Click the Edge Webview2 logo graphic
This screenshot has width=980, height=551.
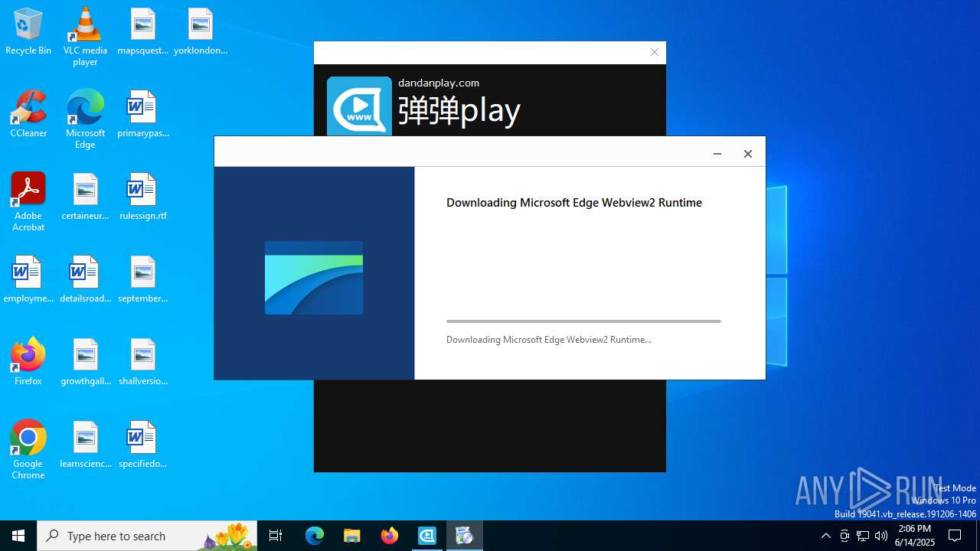point(314,278)
